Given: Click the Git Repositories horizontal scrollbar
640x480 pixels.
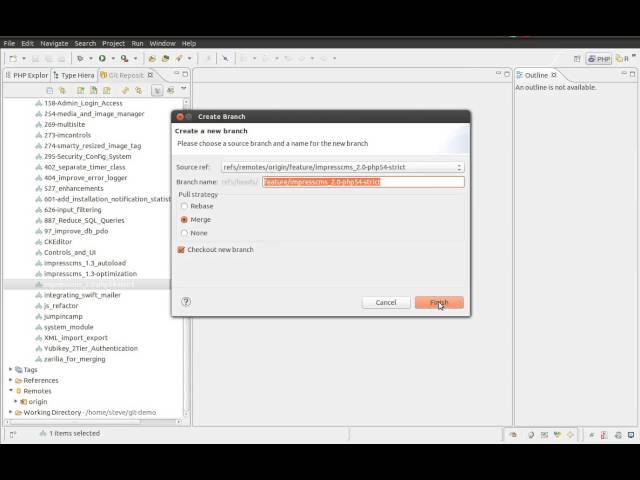Looking at the screenshot, I should tap(94, 422).
